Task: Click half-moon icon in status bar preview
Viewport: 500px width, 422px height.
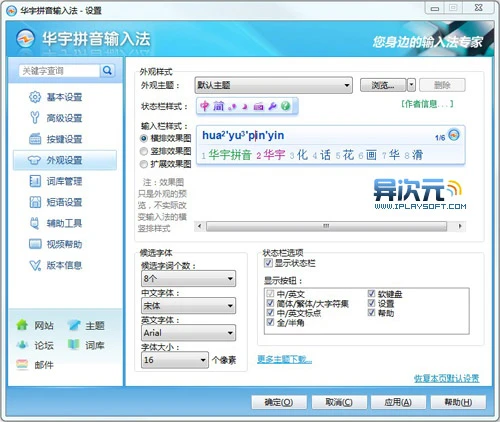Action: tap(245, 107)
